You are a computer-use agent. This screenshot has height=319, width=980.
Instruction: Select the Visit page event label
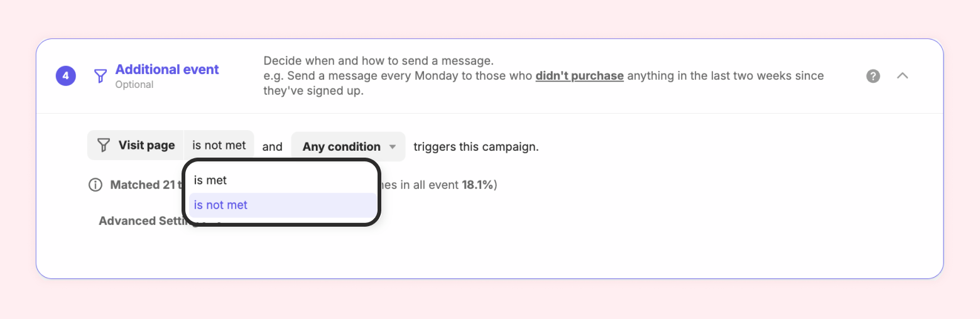pyautogui.click(x=146, y=146)
